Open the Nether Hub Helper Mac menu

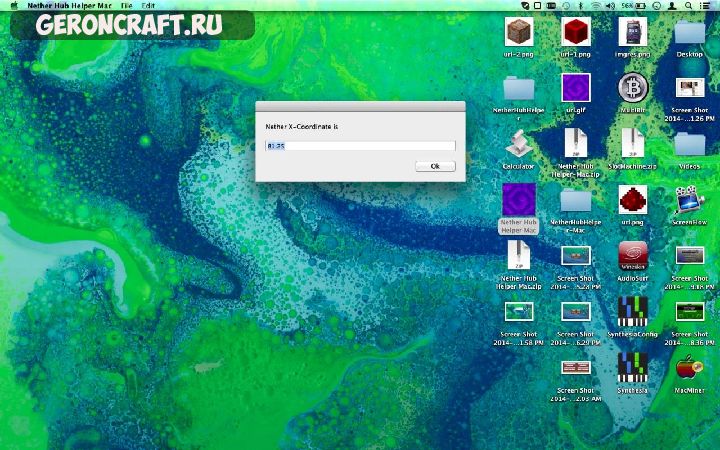tap(69, 6)
